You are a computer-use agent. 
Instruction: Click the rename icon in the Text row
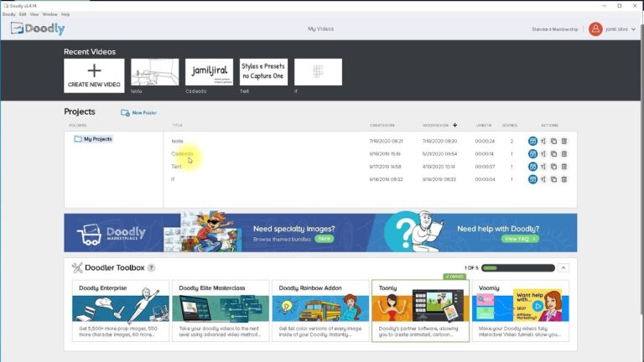pyautogui.click(x=543, y=167)
